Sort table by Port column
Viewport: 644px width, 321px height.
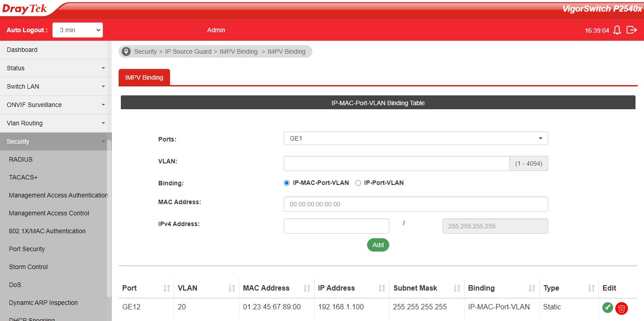pos(166,288)
